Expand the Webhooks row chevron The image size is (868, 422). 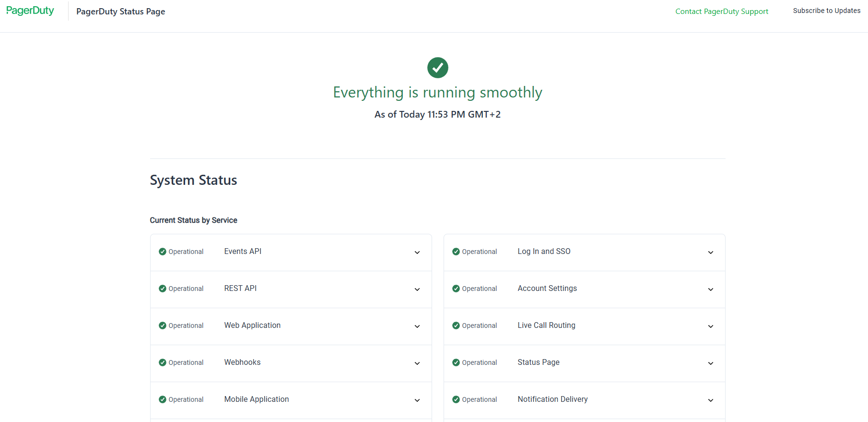417,363
